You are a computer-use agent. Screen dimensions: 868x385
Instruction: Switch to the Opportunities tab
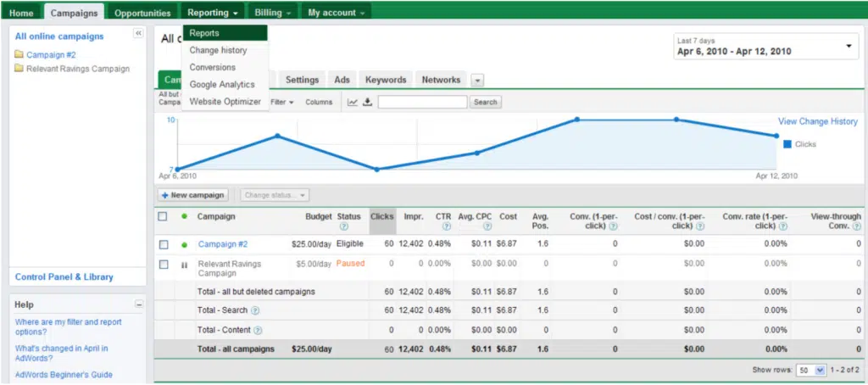point(142,13)
